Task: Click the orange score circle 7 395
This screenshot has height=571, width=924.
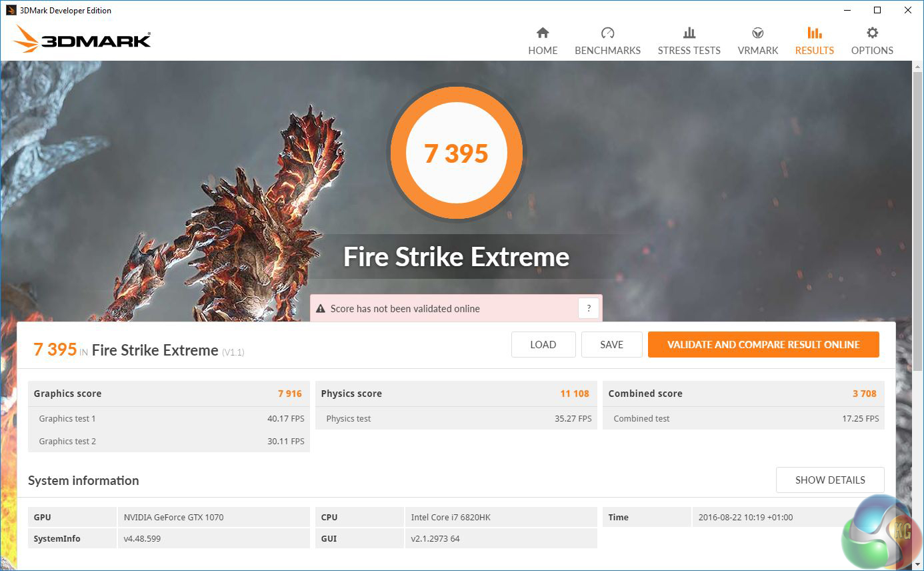Action: tap(457, 153)
